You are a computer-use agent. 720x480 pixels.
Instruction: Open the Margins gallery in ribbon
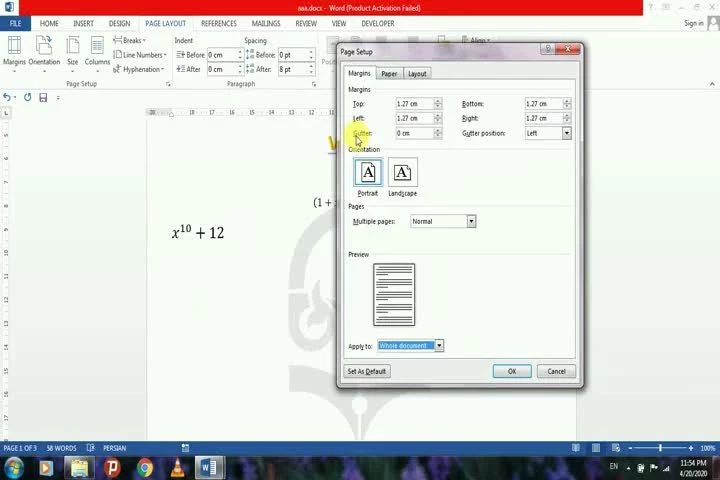pyautogui.click(x=14, y=50)
